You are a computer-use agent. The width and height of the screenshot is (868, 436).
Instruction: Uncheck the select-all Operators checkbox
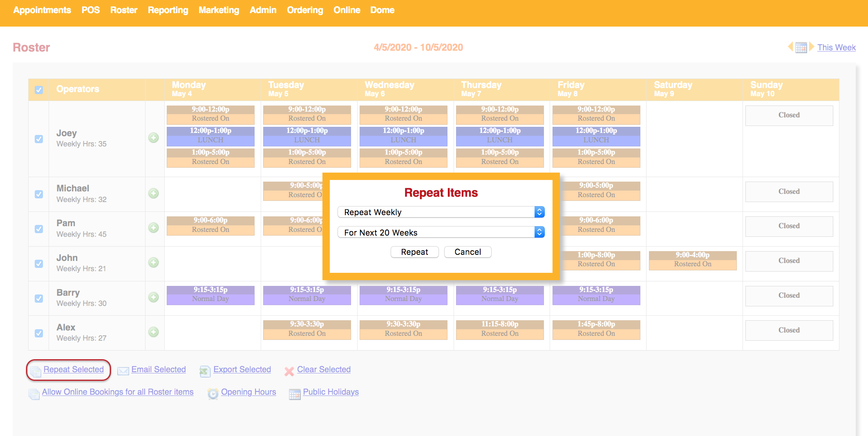39,90
